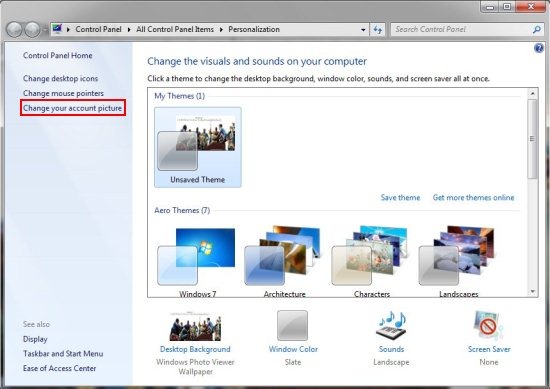Open help with the blue question mark
This screenshot has height=389, width=550.
(x=539, y=48)
